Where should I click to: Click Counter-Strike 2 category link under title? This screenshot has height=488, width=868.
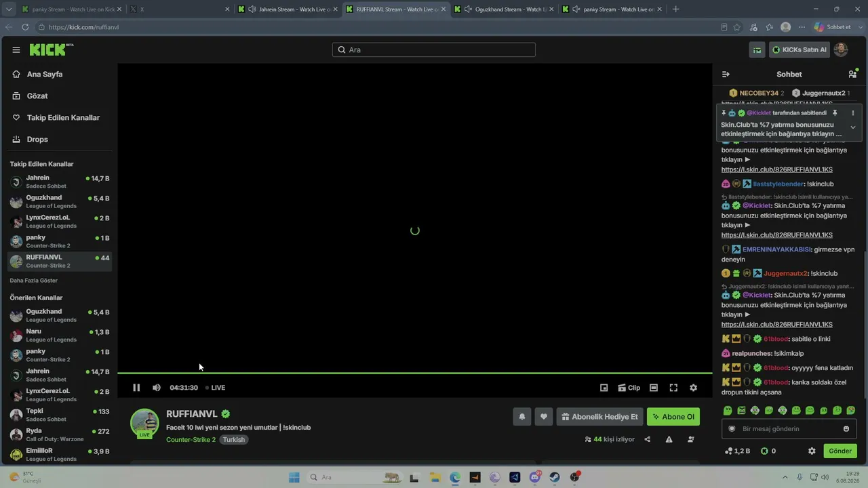191,440
